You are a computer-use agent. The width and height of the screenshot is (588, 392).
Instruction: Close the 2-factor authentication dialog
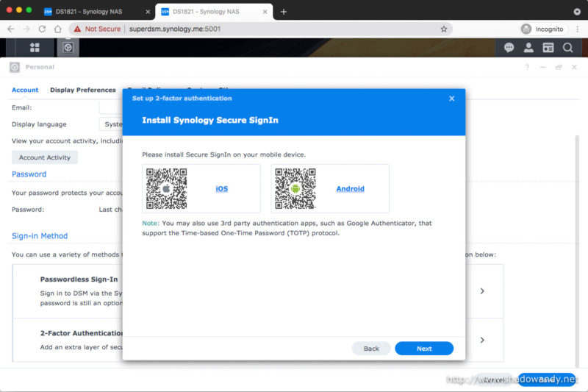click(452, 99)
